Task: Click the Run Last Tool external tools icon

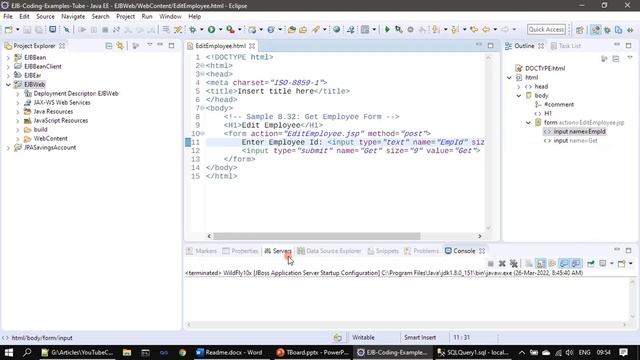Action: [x=231, y=29]
